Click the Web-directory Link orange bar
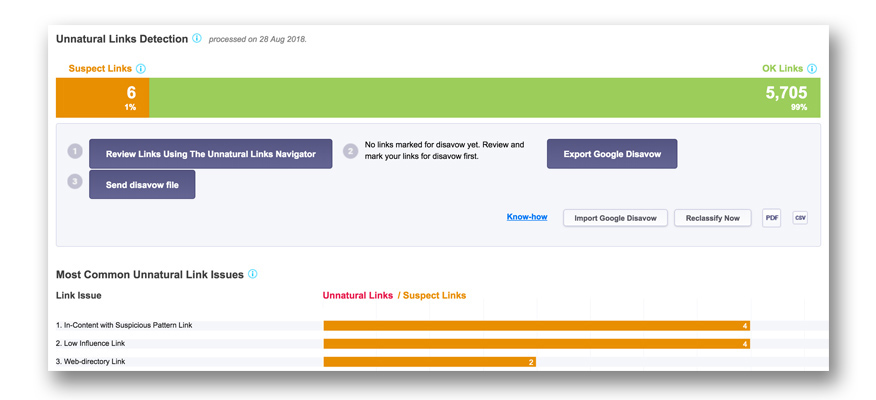 429,362
